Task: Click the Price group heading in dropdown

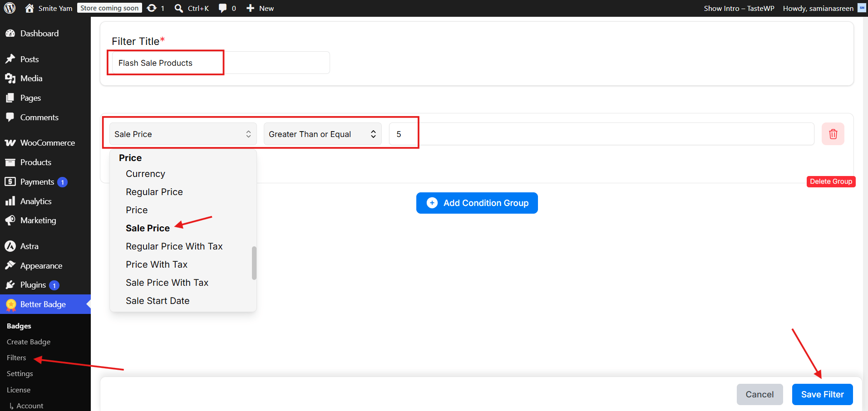Action: click(x=130, y=157)
